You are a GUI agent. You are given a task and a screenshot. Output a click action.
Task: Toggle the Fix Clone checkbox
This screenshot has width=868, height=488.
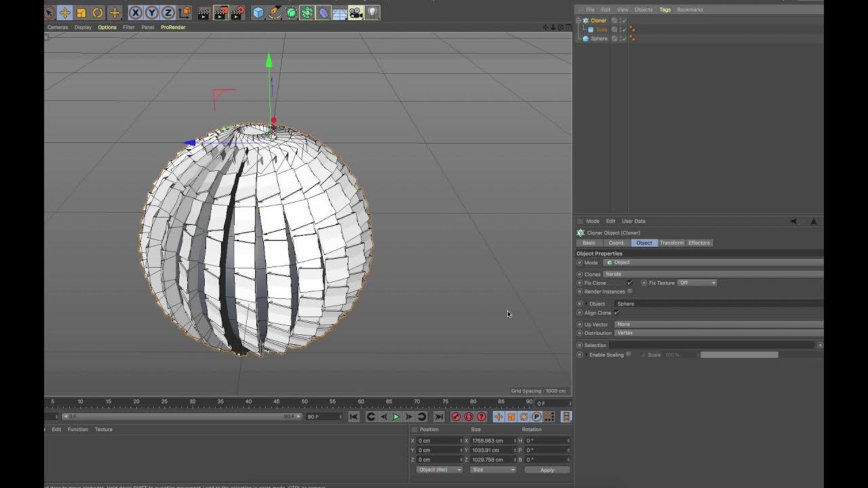pos(630,283)
